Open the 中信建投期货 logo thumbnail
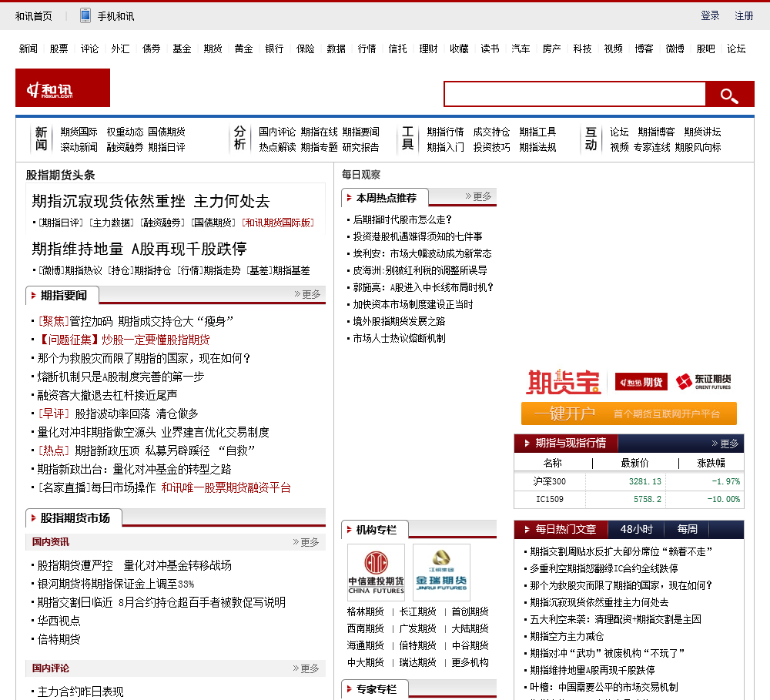The image size is (770, 700). pos(377,572)
